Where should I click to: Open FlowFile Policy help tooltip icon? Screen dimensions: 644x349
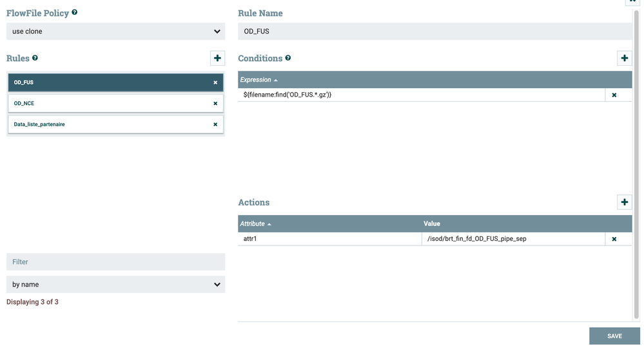point(75,12)
